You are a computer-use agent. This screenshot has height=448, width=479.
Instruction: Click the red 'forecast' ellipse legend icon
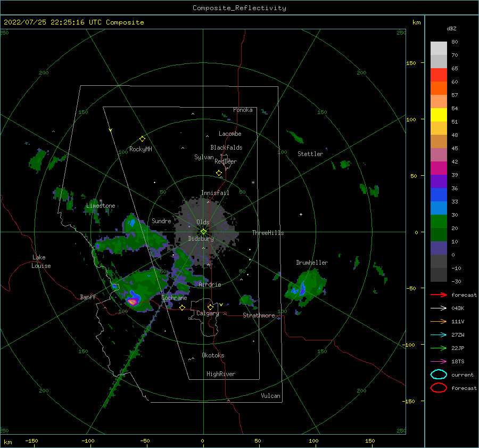pos(439,388)
